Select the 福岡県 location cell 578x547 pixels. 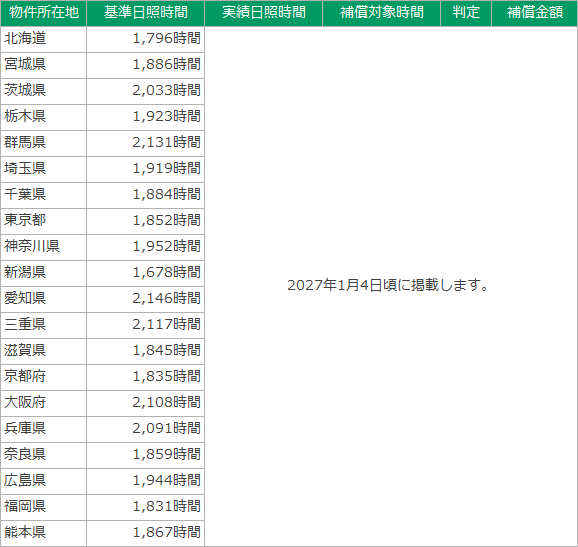pyautogui.click(x=43, y=507)
